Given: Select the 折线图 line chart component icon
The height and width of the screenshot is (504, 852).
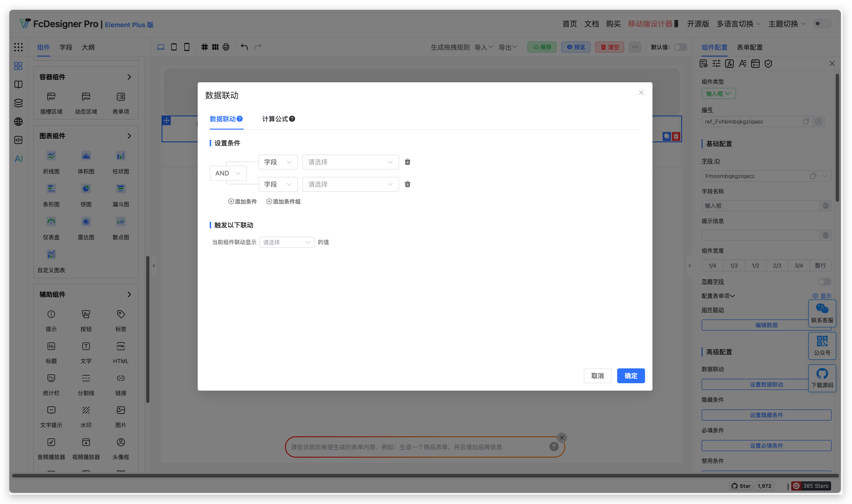Looking at the screenshot, I should 51,156.
